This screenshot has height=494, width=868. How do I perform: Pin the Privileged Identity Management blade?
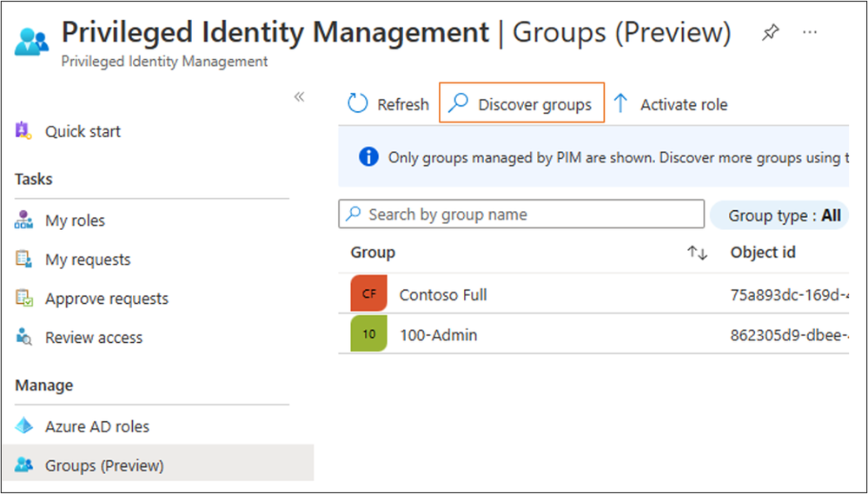(770, 33)
